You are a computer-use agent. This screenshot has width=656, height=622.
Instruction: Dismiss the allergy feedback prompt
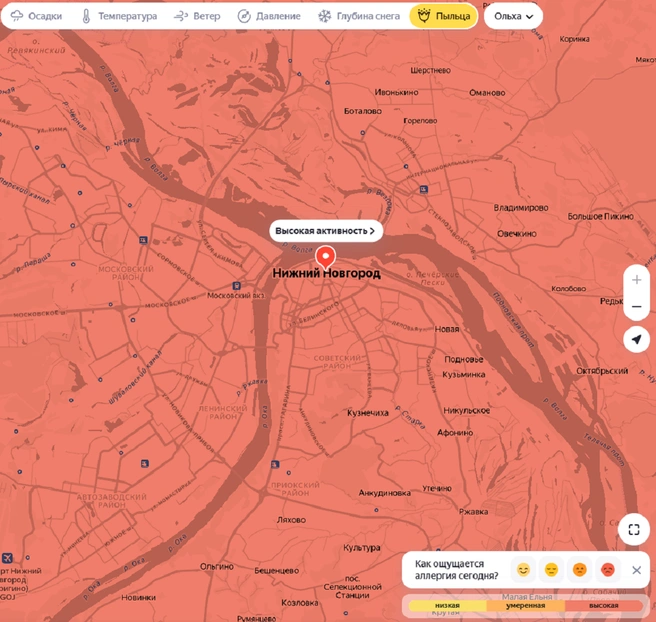[x=636, y=570]
